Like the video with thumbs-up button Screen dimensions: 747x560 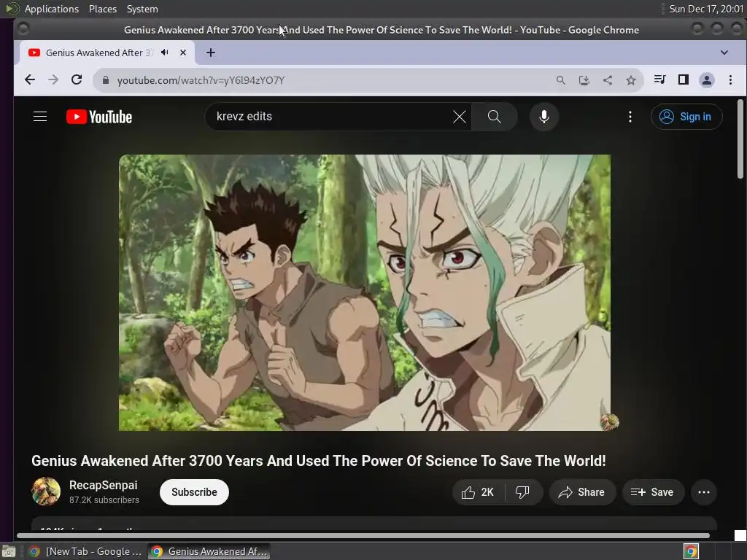478,492
